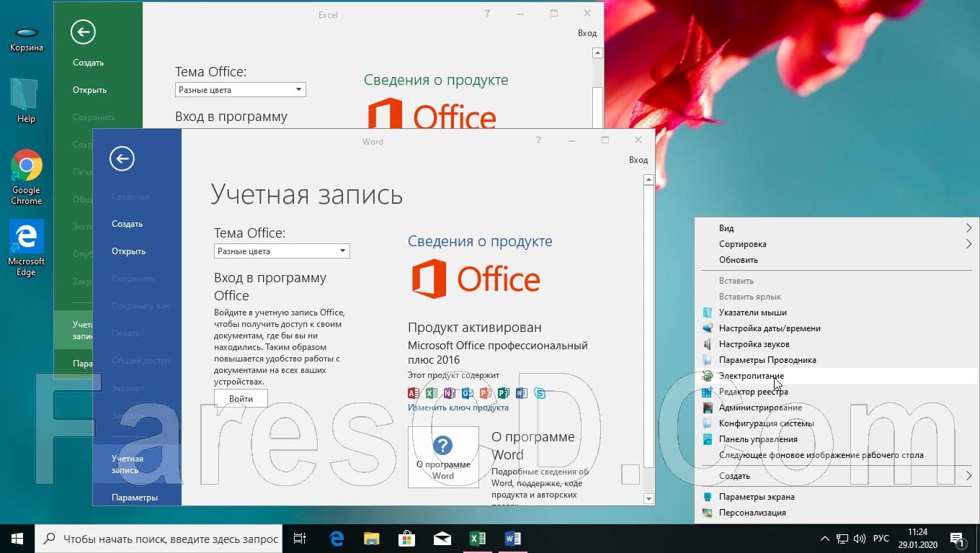Open Task View on the taskbar
The width and height of the screenshot is (980, 553).
(x=300, y=539)
